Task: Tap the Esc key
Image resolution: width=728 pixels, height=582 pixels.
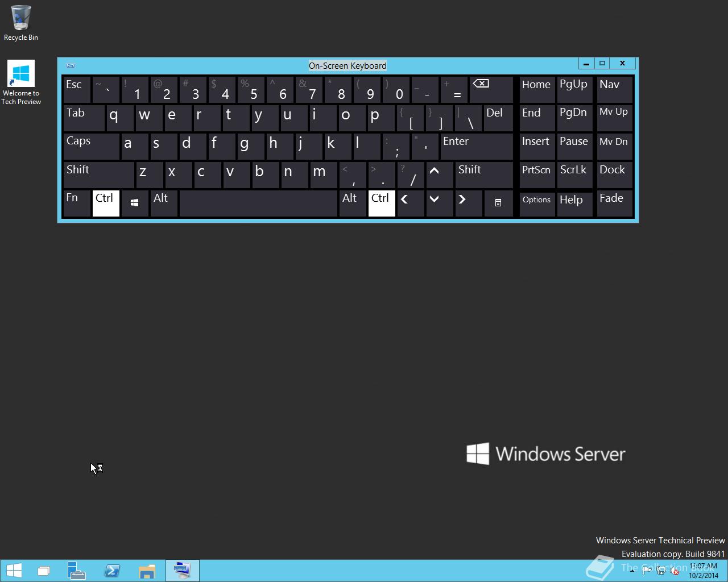Action: pos(77,90)
